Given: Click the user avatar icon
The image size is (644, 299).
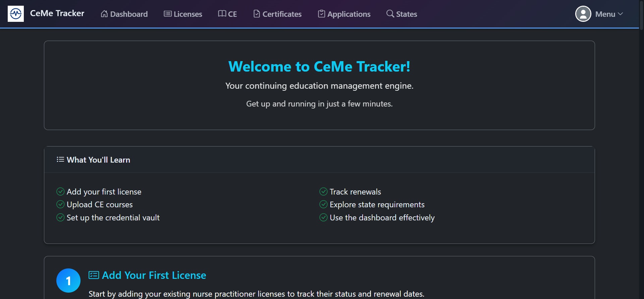Looking at the screenshot, I should point(583,14).
